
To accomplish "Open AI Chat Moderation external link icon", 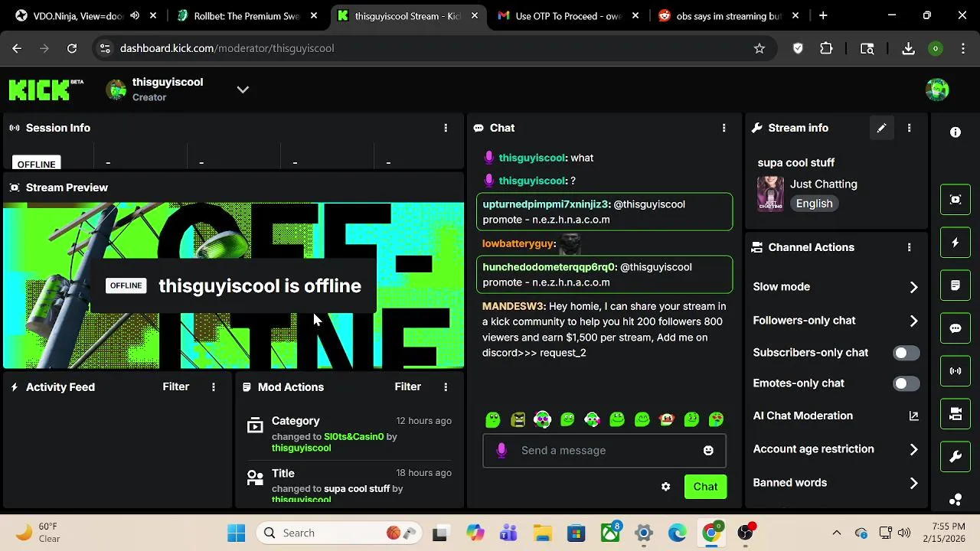I will pyautogui.click(x=913, y=416).
